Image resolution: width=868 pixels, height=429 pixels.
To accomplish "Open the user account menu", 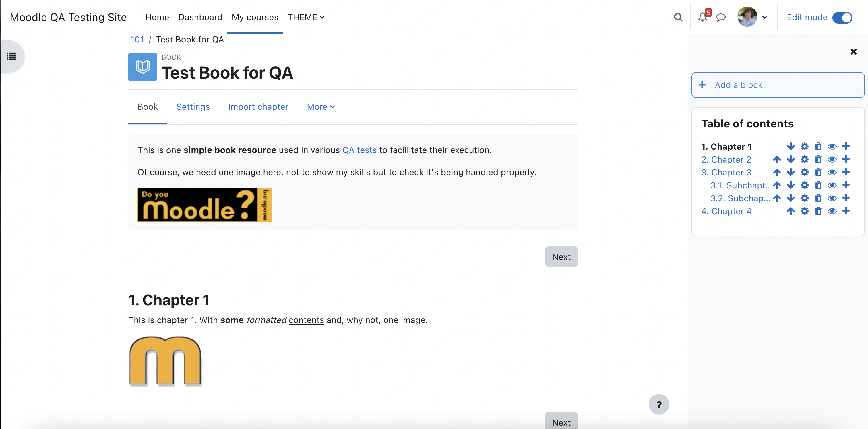I will pyautogui.click(x=752, y=17).
